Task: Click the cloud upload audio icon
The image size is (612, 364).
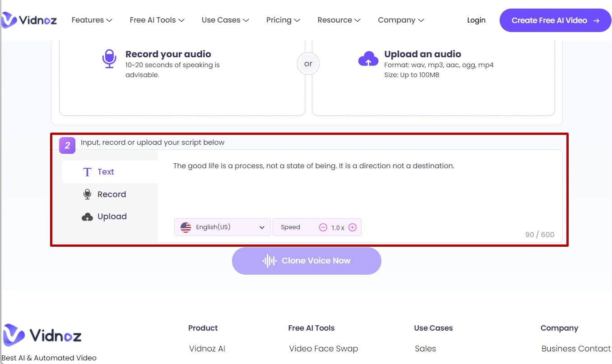Action: click(368, 59)
